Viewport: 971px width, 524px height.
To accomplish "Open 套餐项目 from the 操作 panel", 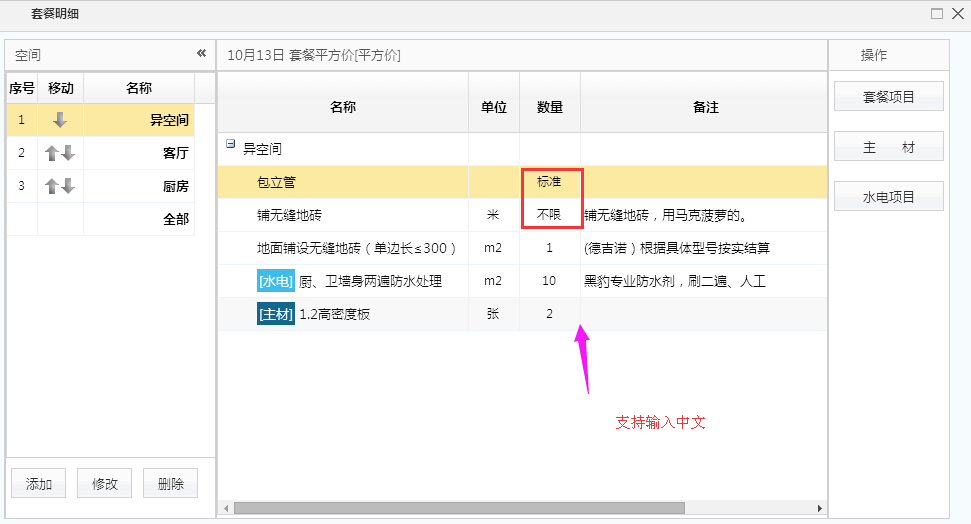I will 888,97.
